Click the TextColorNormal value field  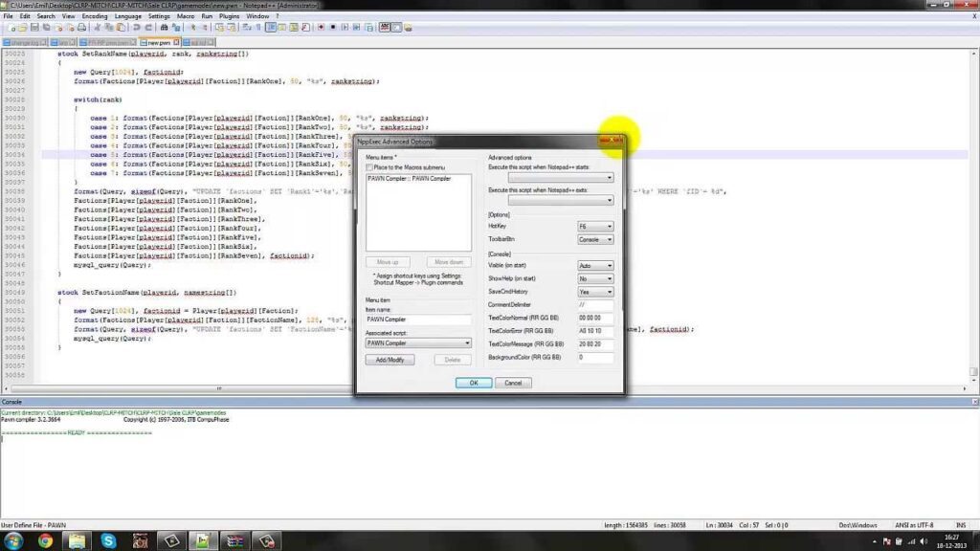coord(595,318)
